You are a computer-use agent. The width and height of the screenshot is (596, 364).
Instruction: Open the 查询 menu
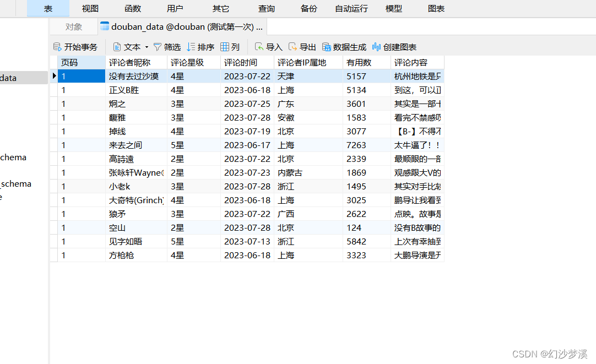pyautogui.click(x=266, y=8)
